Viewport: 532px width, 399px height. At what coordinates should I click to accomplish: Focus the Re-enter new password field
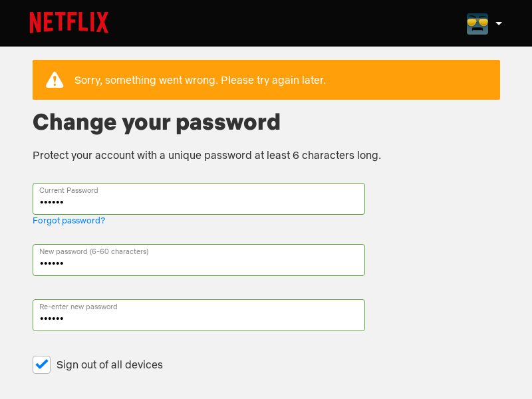click(199, 315)
